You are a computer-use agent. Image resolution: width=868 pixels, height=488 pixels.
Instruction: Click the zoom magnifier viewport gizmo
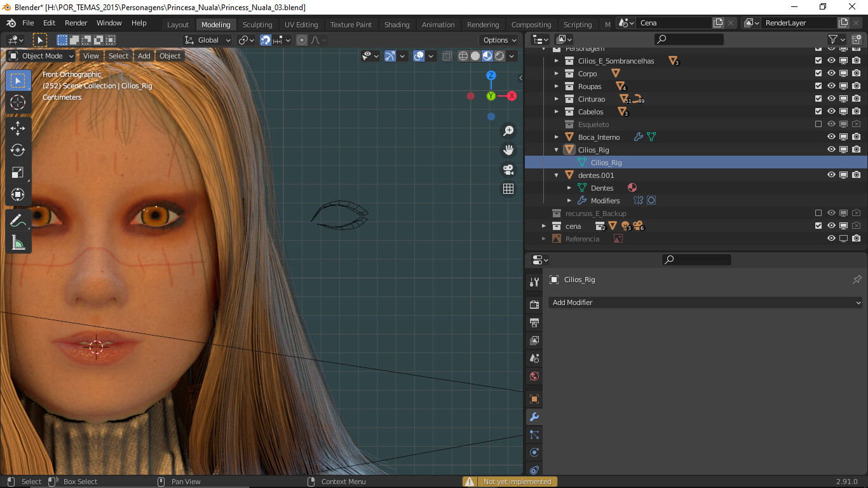(x=508, y=131)
